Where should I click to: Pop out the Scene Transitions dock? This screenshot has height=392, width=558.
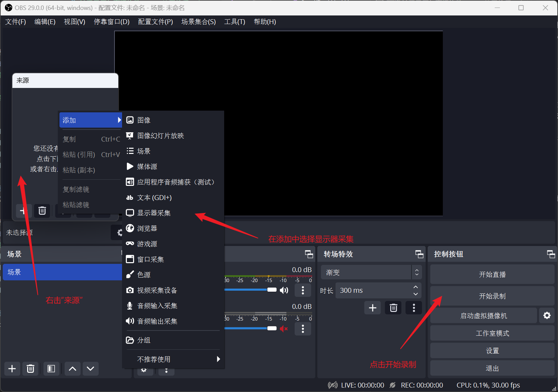tap(419, 254)
